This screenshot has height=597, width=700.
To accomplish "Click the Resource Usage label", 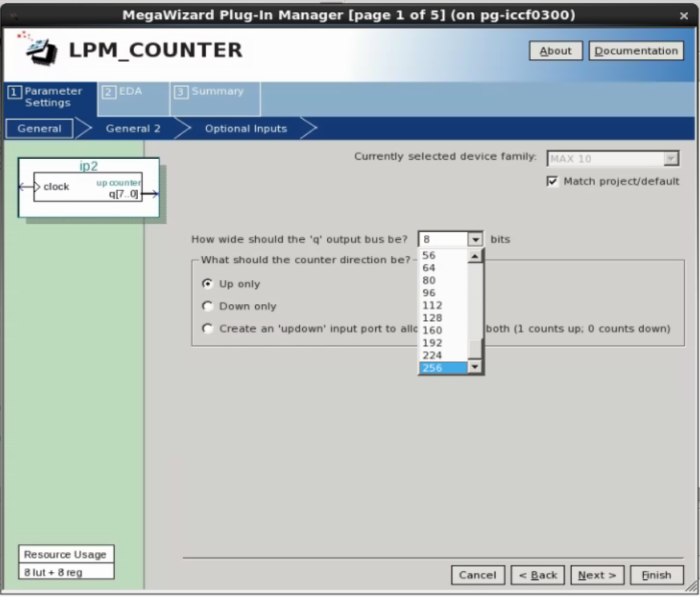I will [66, 554].
